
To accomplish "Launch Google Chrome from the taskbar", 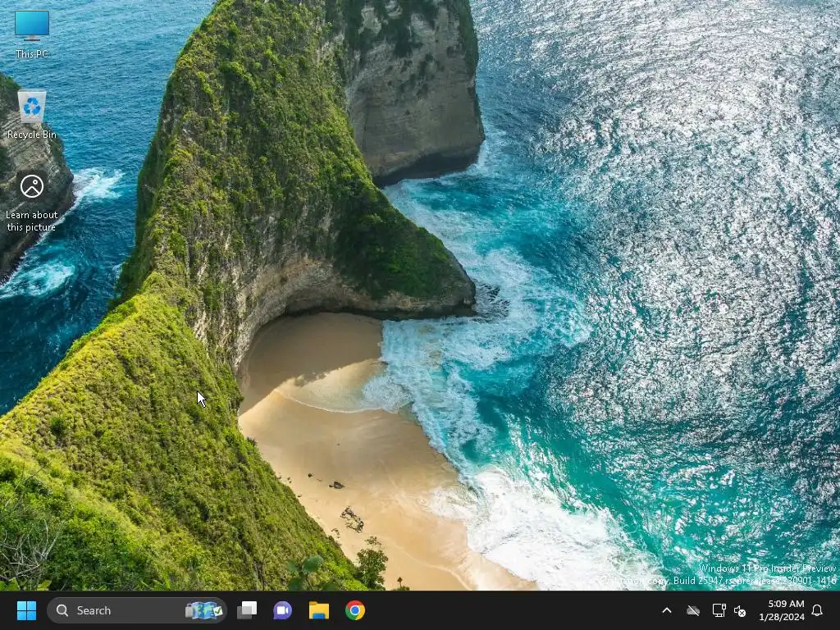I will click(354, 610).
